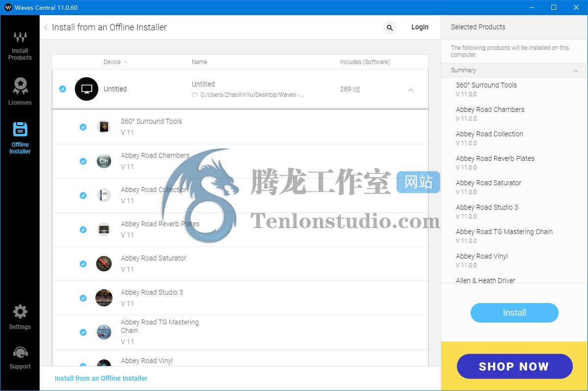This screenshot has height=391, width=588.
Task: Click the Abbey Road Saturator product icon
Action: click(x=104, y=264)
